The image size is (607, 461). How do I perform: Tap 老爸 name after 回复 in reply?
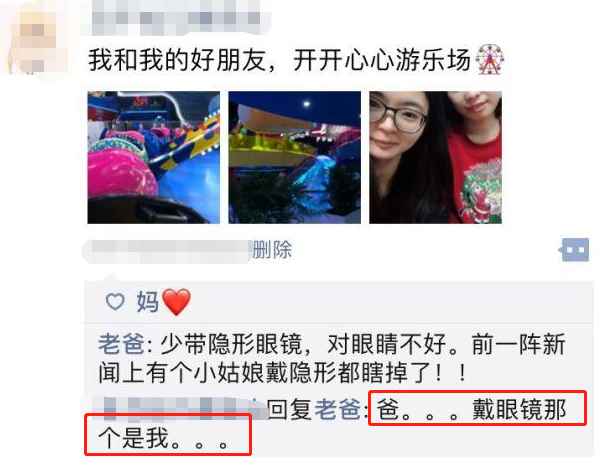click(337, 410)
